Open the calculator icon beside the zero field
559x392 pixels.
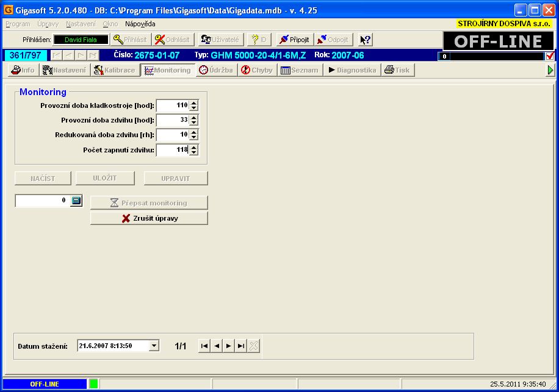coord(76,201)
